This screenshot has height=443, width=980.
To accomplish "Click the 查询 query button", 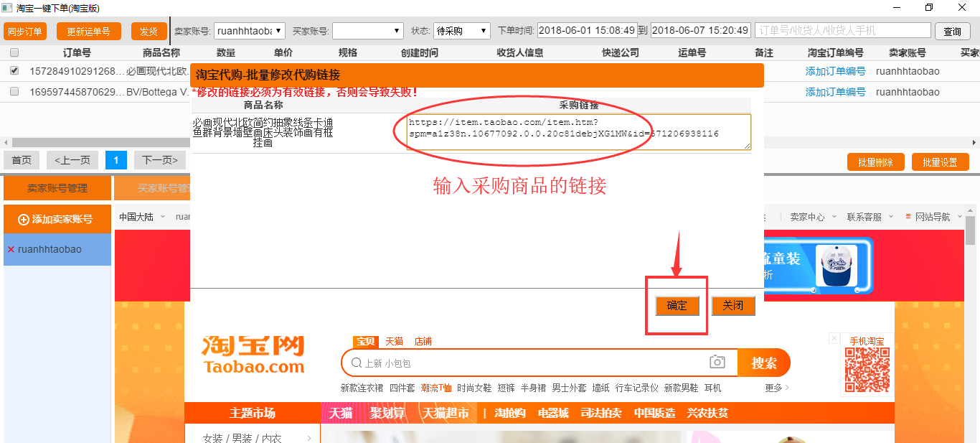I will point(953,32).
